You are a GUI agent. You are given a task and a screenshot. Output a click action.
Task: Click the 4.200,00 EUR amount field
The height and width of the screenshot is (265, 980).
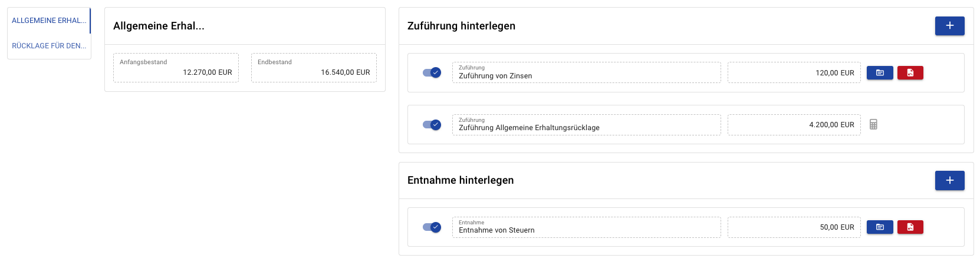[794, 125]
